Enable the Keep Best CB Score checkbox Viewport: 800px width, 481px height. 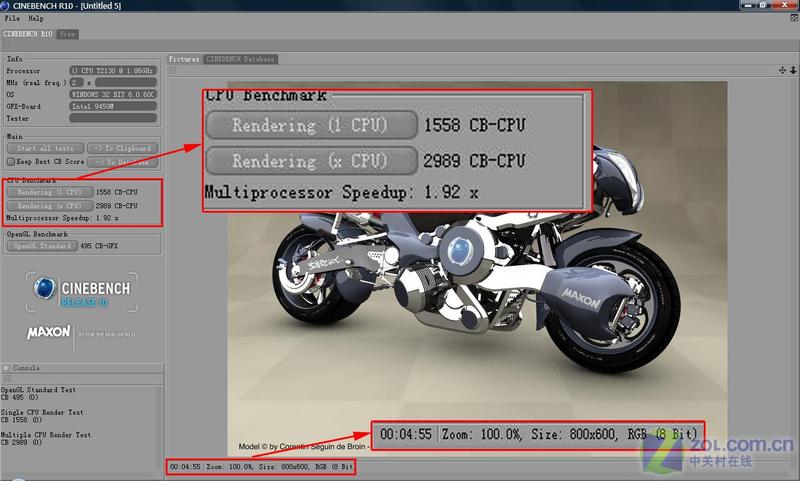pyautogui.click(x=11, y=162)
